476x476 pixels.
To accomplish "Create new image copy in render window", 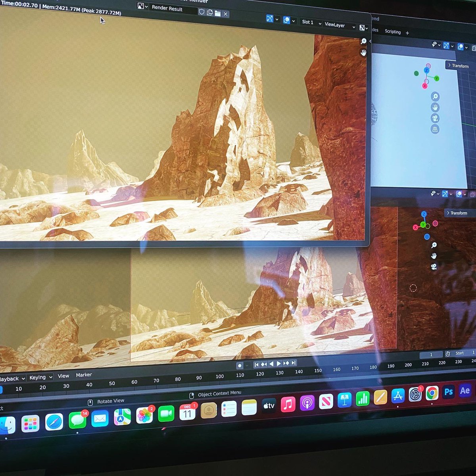I will (x=209, y=13).
